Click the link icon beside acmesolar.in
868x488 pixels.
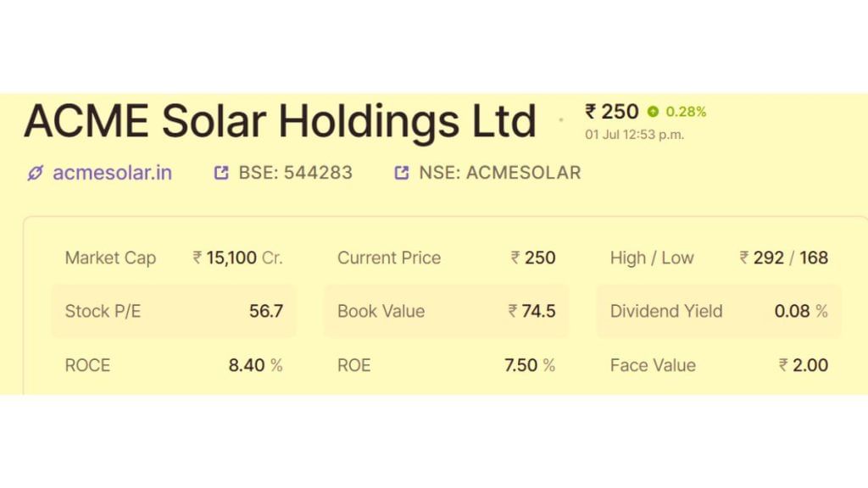click(36, 173)
